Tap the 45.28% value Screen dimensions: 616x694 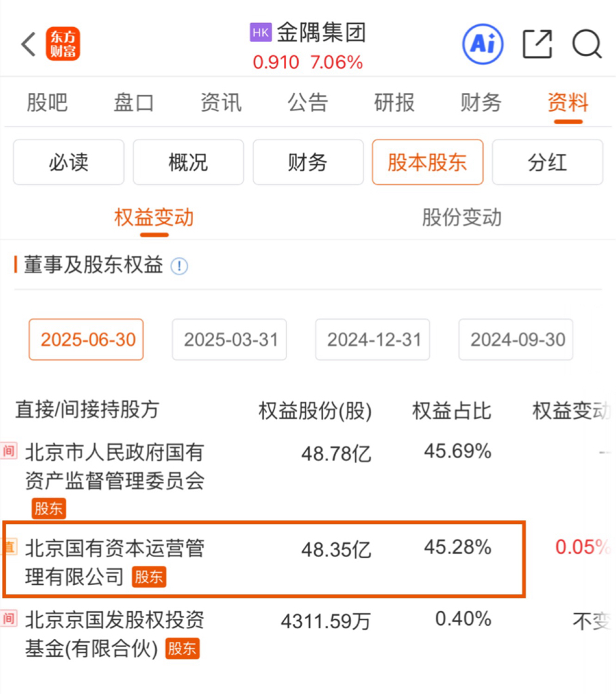point(457,547)
